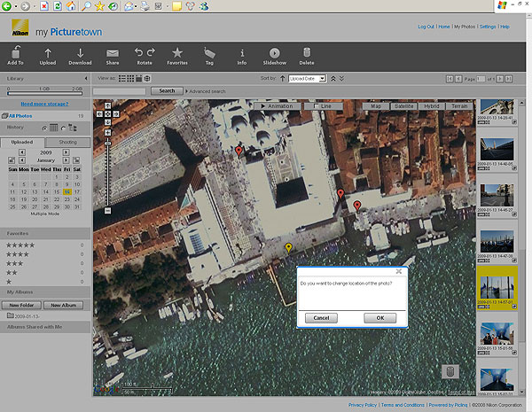
Task: Select Terrain view type
Action: [x=459, y=106]
